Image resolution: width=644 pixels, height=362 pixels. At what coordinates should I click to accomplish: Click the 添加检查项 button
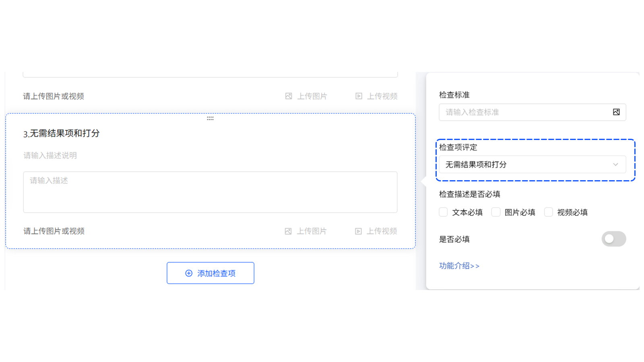(210, 273)
